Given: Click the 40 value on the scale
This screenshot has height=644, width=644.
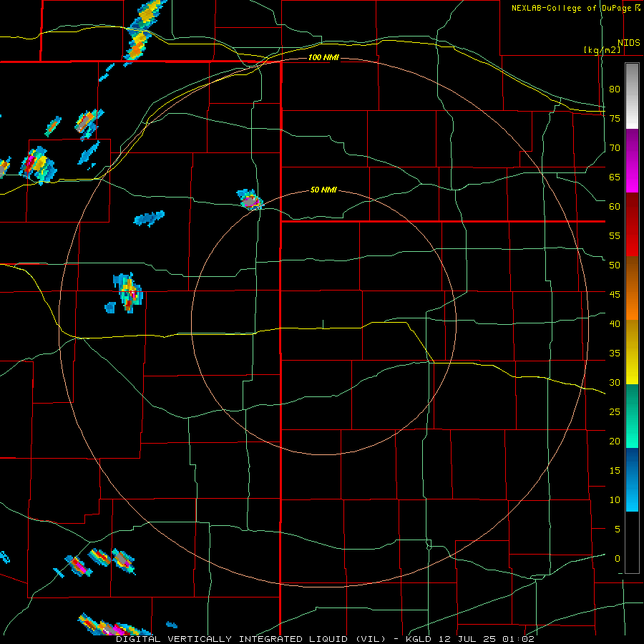Looking at the screenshot, I should point(615,323).
